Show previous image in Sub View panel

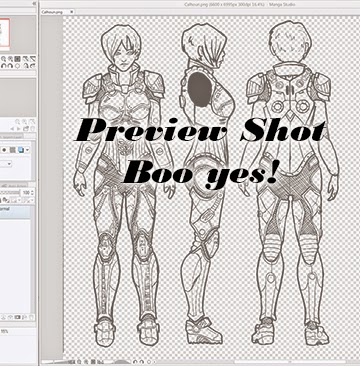[x=12, y=129]
